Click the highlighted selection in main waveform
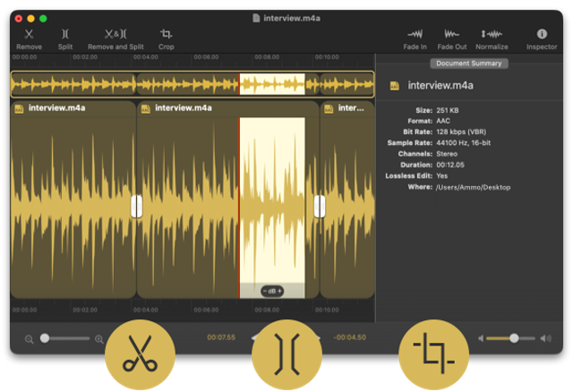573x392 pixels. [272, 208]
